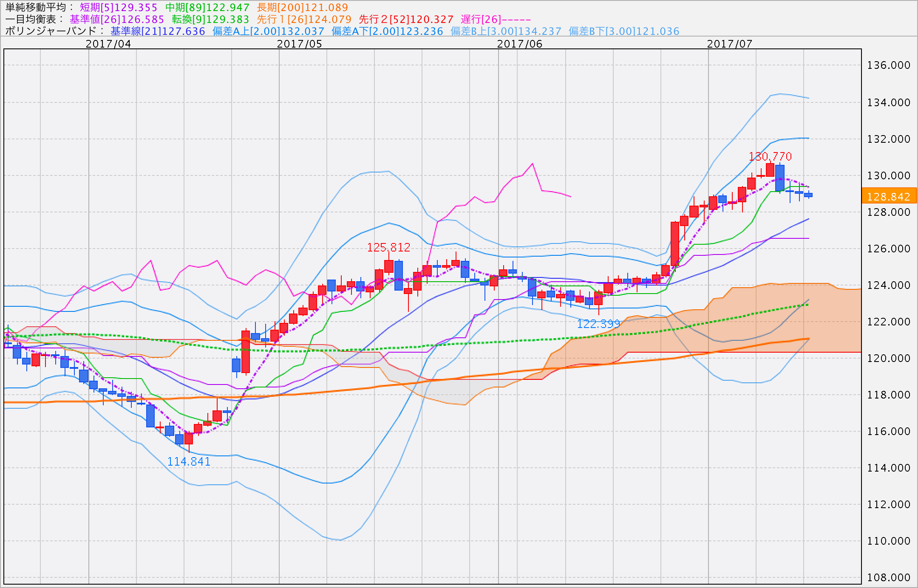Click the Ichimoku 基準値[26]126.585 label
Viewport: 918px width, 588px height.
(117, 19)
